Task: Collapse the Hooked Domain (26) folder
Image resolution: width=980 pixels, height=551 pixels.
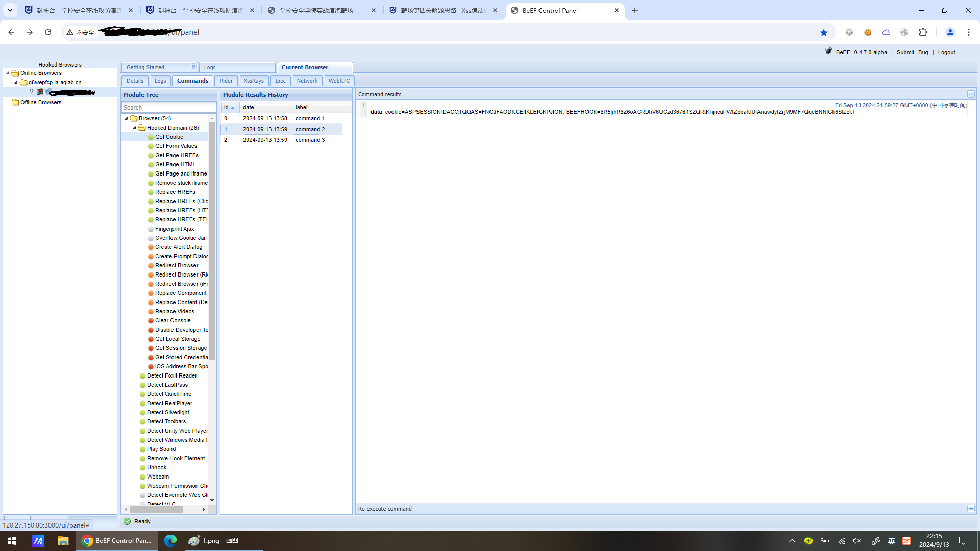Action: (x=134, y=128)
